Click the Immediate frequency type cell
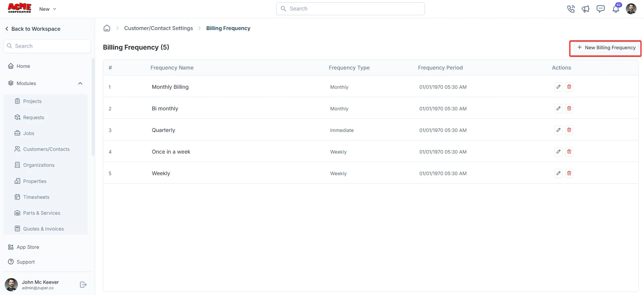The height and width of the screenshot is (295, 644). [342, 130]
